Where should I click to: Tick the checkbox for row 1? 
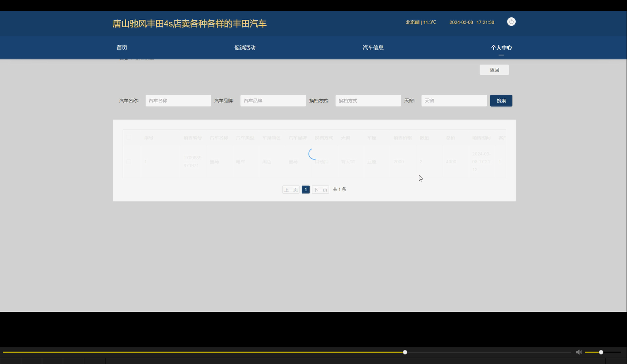click(x=128, y=162)
